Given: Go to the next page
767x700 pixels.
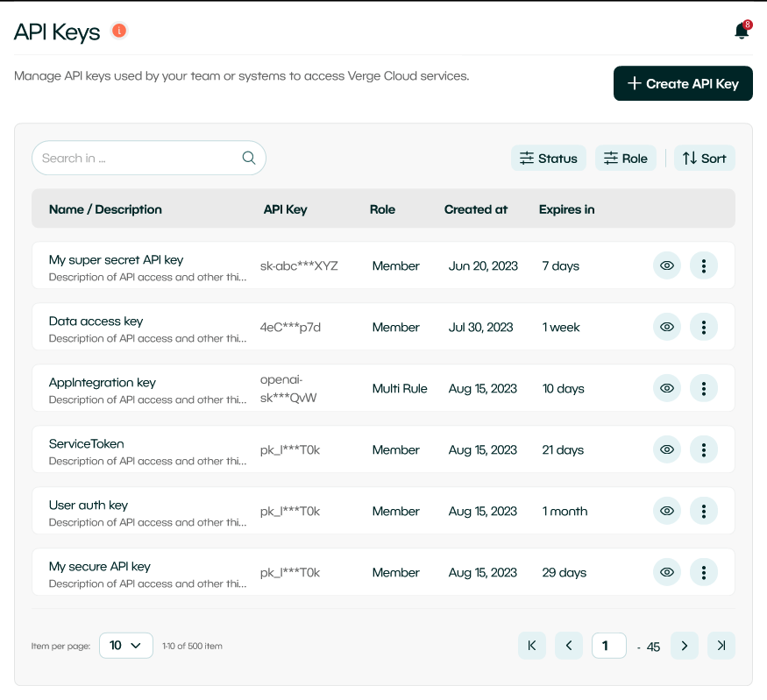Looking at the screenshot, I should 684,646.
